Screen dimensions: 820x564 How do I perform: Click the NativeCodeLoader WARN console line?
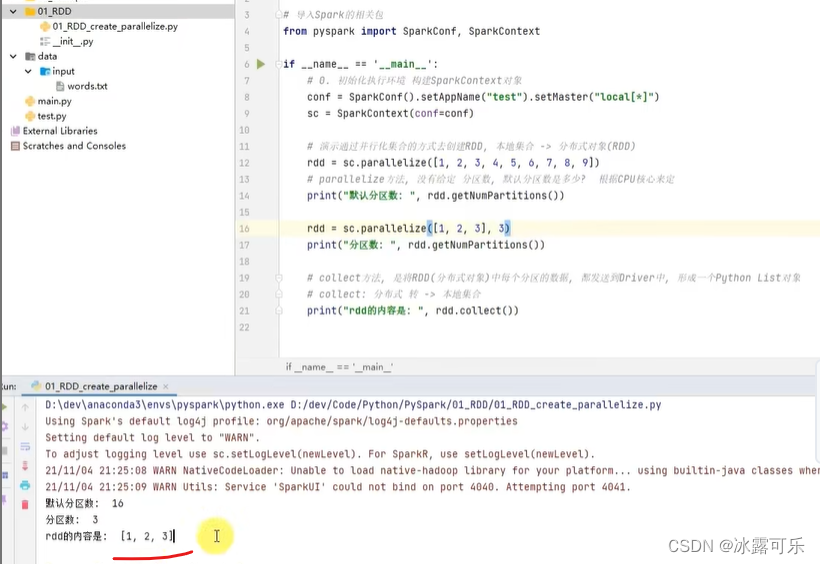click(x=432, y=470)
